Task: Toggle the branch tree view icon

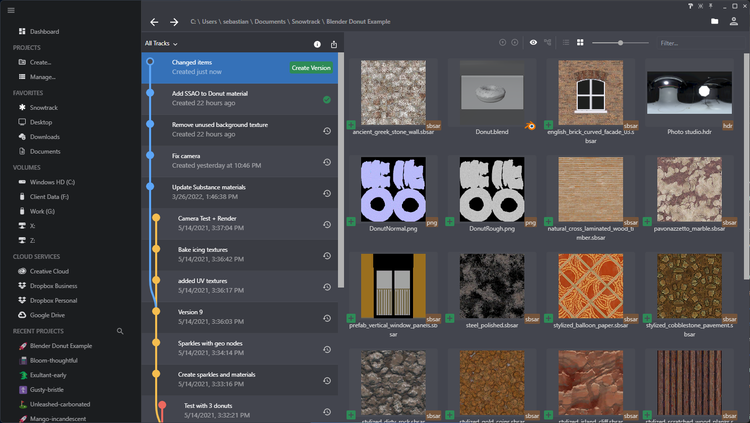Action: pyautogui.click(x=548, y=43)
